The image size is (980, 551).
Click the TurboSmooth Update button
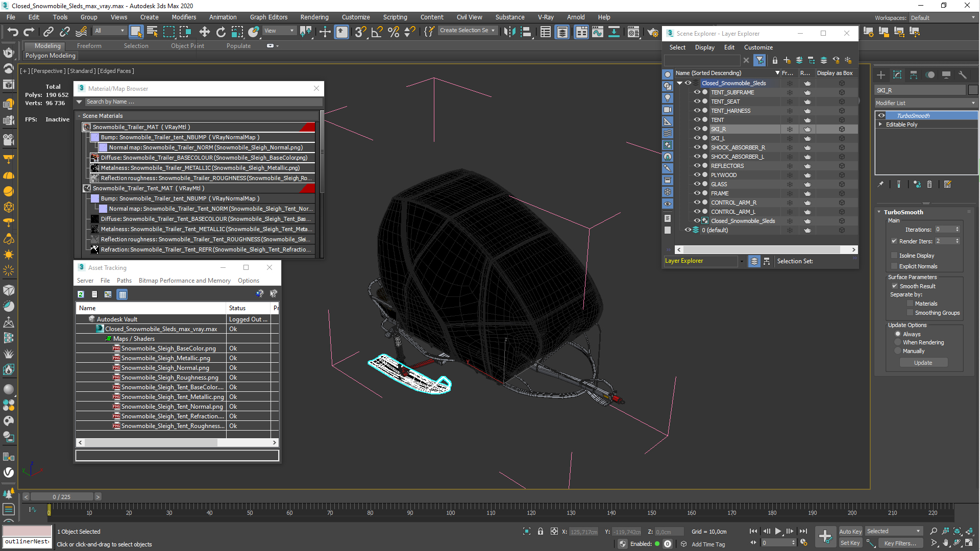pyautogui.click(x=923, y=363)
